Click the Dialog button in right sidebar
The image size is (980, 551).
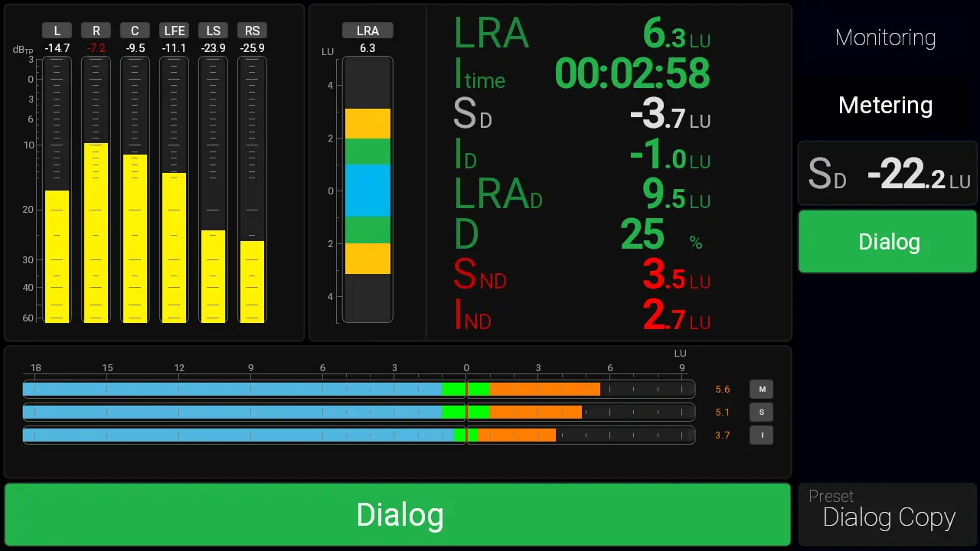pos(887,242)
